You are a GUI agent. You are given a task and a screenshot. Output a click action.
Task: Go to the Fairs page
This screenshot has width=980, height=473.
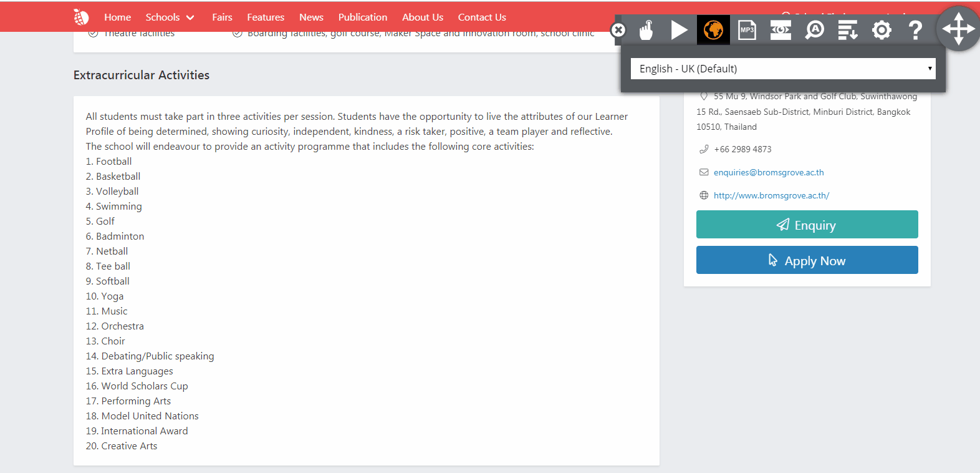click(222, 17)
